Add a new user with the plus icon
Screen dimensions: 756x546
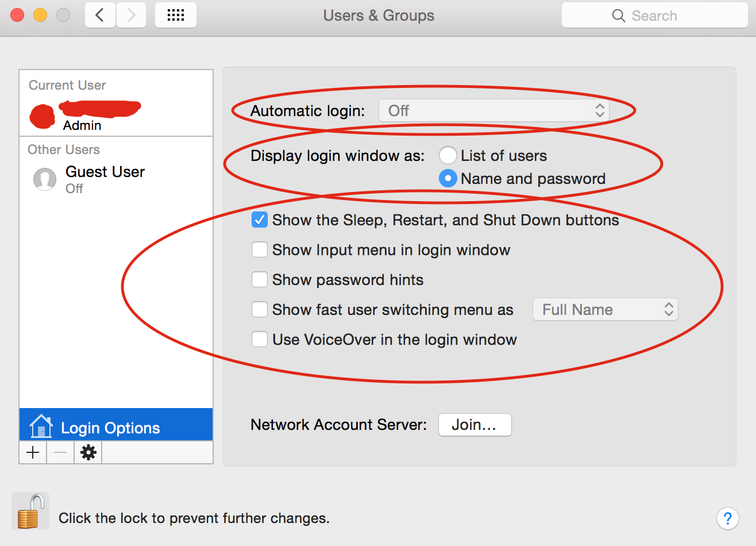point(32,452)
